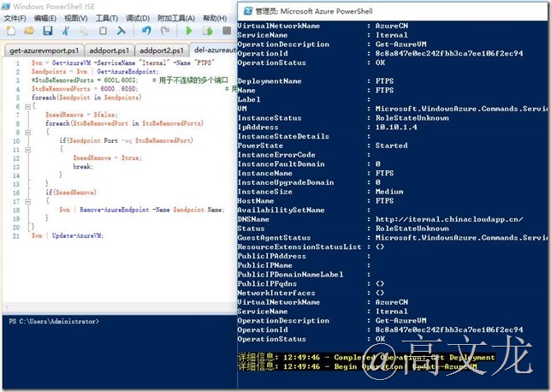Image resolution: width=551 pixels, height=392 pixels.
Task: Open the 帮助(H) menu
Action: pos(215,18)
